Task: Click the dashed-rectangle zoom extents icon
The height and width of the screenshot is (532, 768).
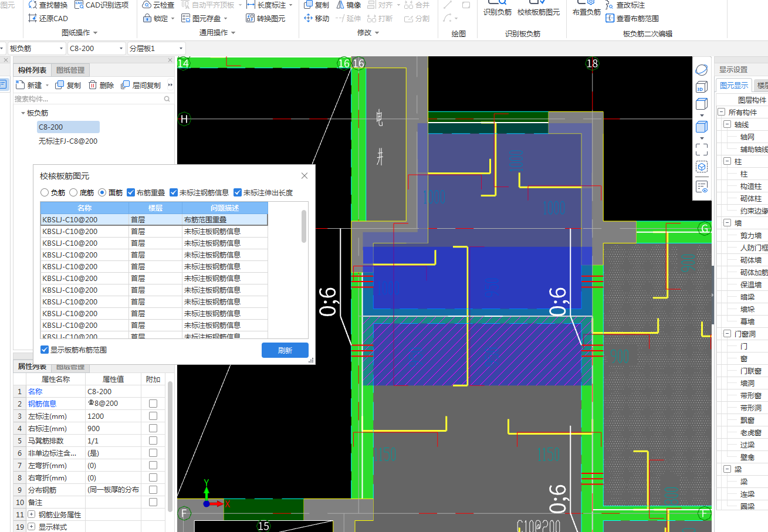Action: pos(701,149)
